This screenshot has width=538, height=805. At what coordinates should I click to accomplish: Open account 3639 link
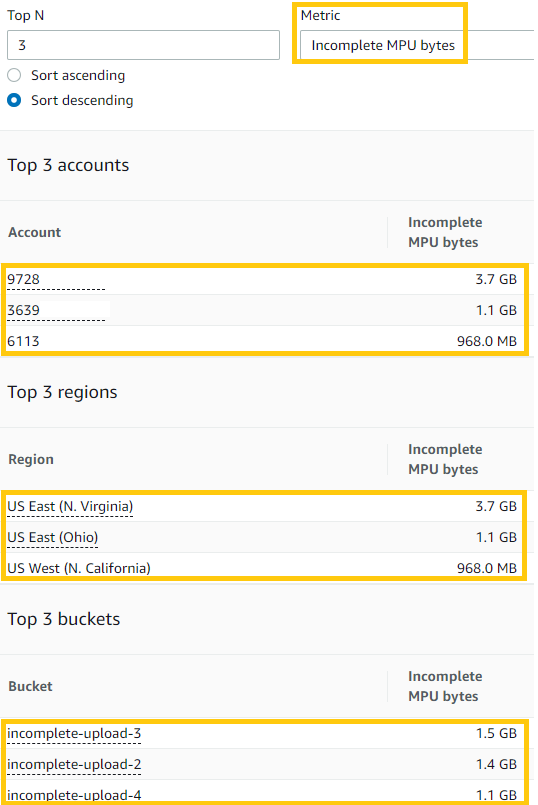[x=24, y=310]
